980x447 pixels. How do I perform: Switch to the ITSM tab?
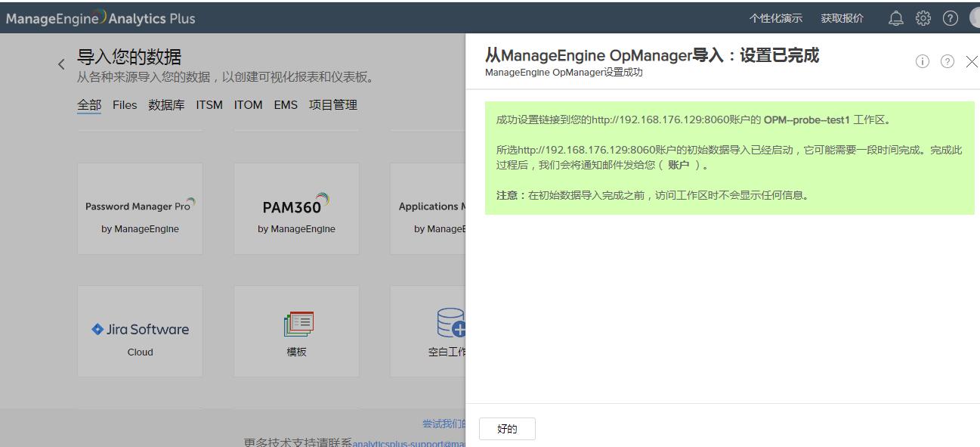pyautogui.click(x=209, y=105)
